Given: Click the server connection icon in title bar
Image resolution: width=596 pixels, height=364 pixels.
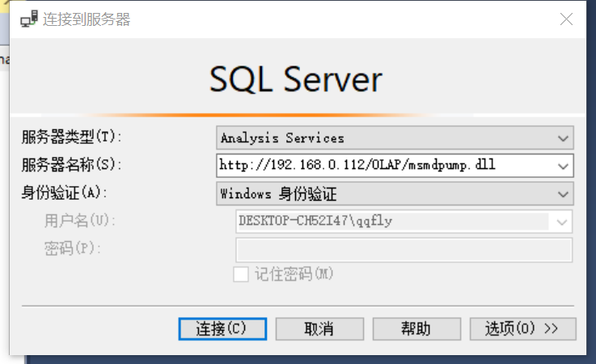Looking at the screenshot, I should (29, 19).
